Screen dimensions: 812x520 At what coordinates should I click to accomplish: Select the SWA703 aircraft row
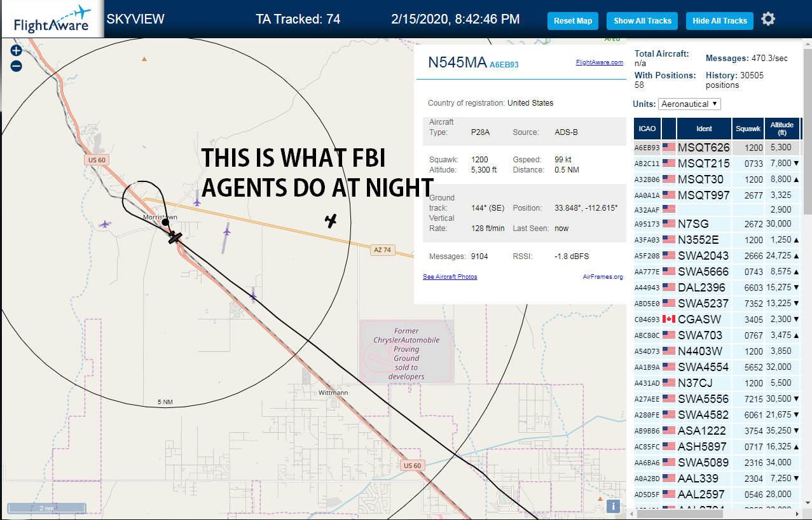pyautogui.click(x=718, y=335)
